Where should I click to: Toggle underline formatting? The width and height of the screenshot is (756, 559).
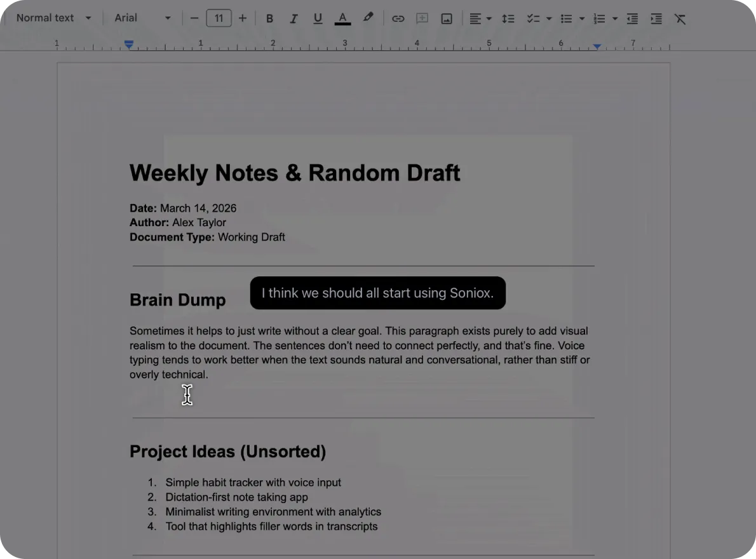point(318,18)
